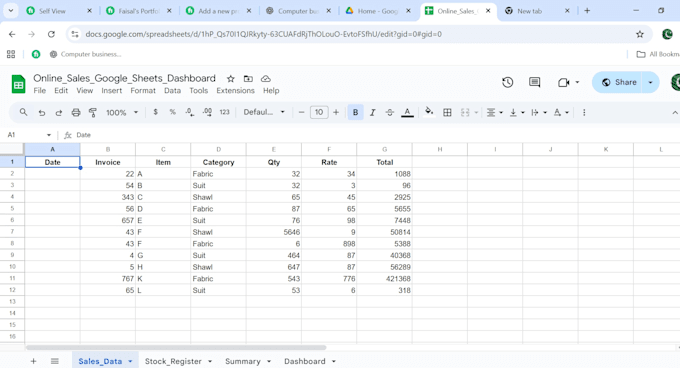Viewport: 680px width, 368px height.
Task: Open the Insert menu
Action: tap(111, 91)
